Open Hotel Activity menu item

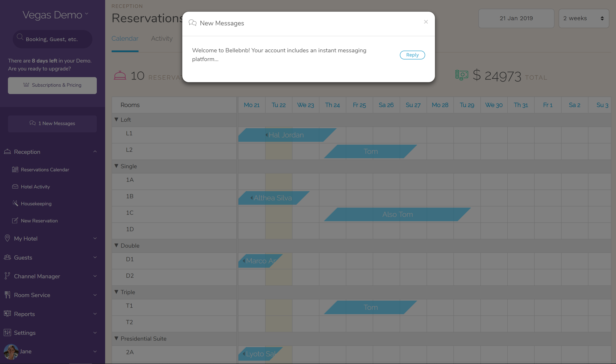(x=35, y=187)
